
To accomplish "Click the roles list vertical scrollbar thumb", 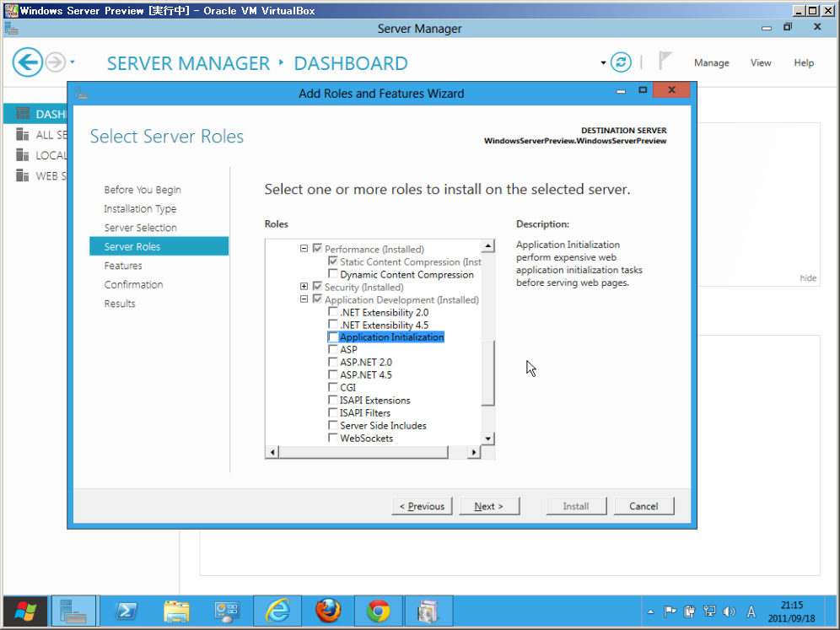I will [x=487, y=371].
